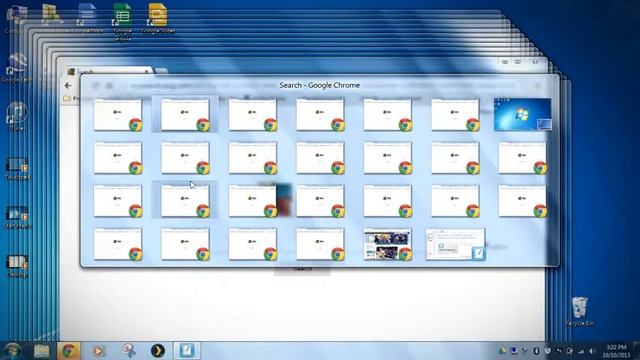Open the Computer desktop icon

tap(16, 18)
